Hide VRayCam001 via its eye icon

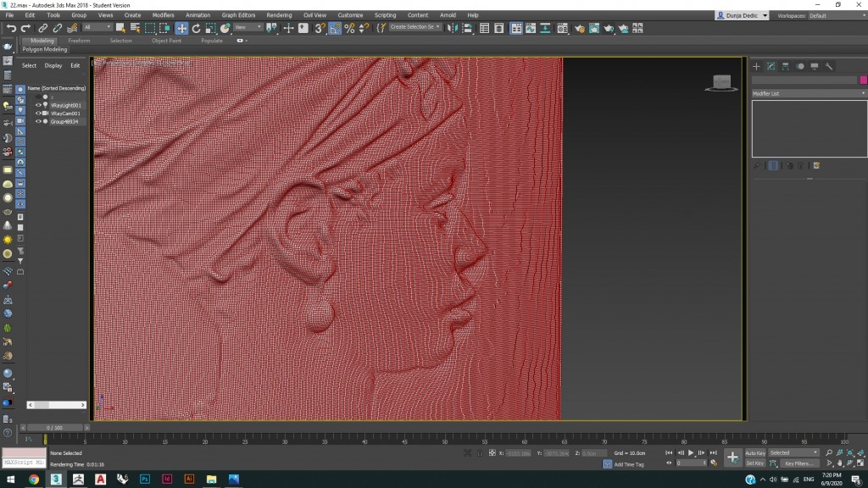coord(38,114)
